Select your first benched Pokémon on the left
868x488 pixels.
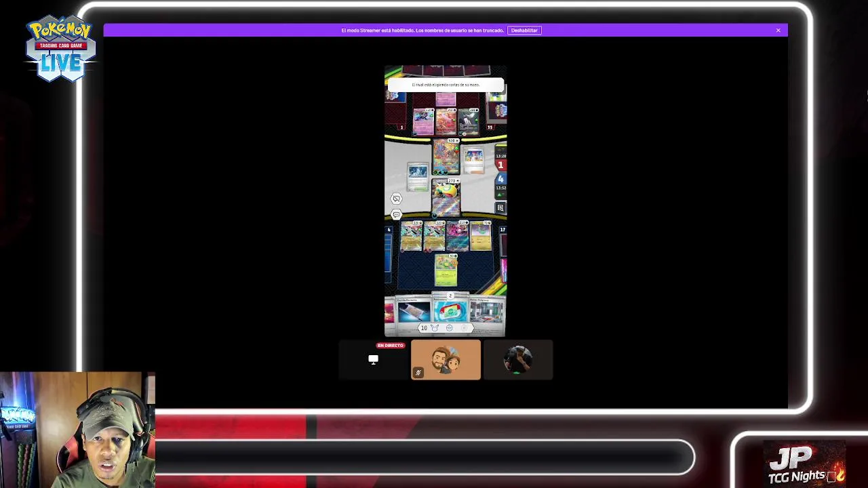click(411, 237)
